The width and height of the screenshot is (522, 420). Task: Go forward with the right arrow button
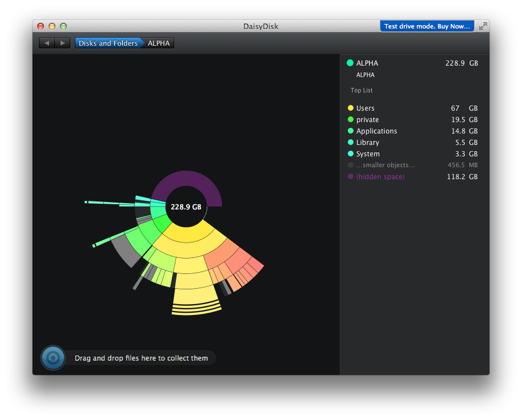tap(62, 43)
